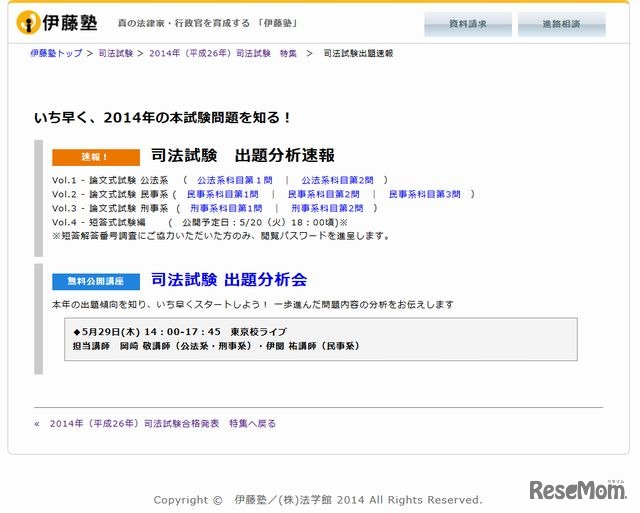Open 刑事系科目第1問 link
This screenshot has width=640, height=513.
point(226,208)
